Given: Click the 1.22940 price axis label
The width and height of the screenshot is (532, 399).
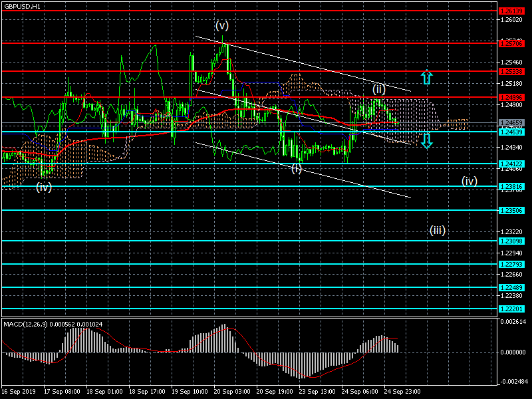Looking at the screenshot, I should 511,253.
